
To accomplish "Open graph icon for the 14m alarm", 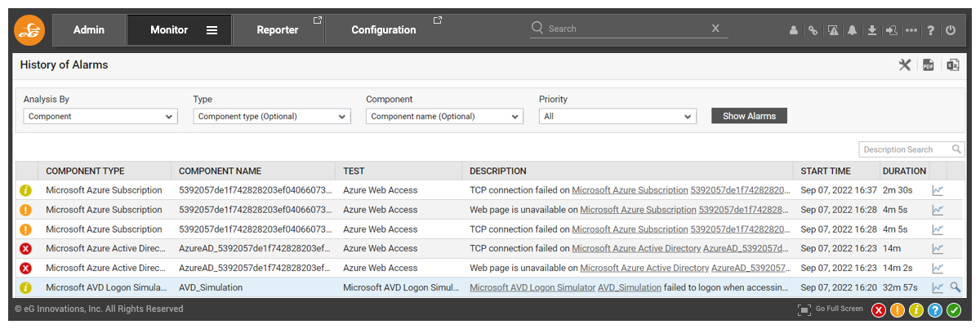I will pyautogui.click(x=938, y=249).
